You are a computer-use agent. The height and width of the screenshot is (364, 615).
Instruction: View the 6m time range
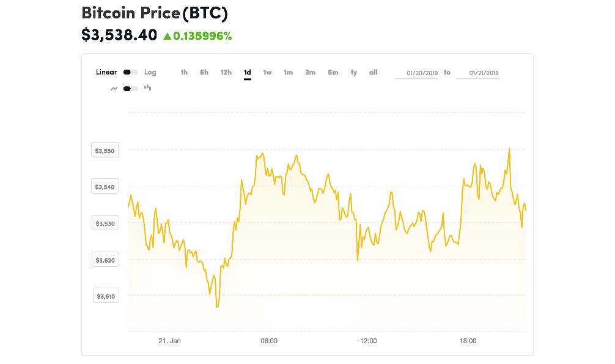coord(333,73)
